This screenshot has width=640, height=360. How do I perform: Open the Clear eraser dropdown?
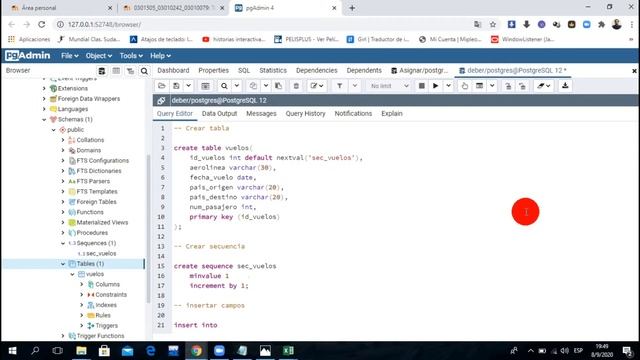point(544,86)
